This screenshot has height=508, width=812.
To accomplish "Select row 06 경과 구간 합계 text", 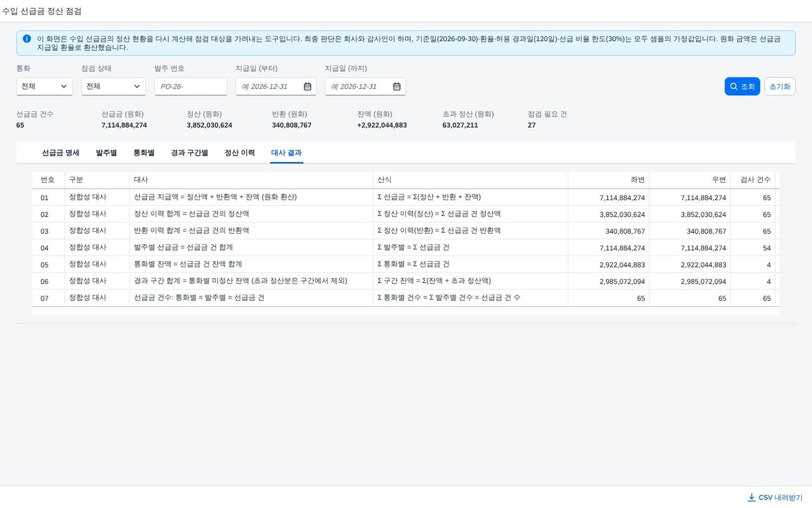I will pyautogui.click(x=240, y=281).
